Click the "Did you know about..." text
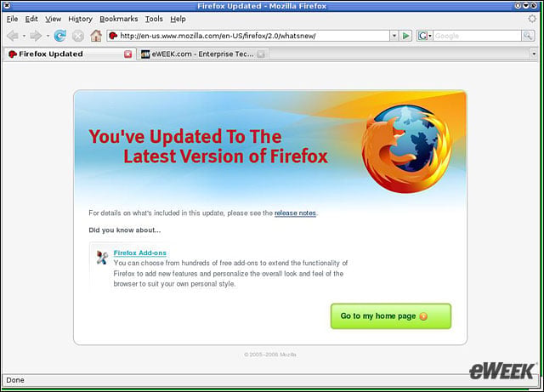This screenshot has width=544, height=392. point(125,230)
